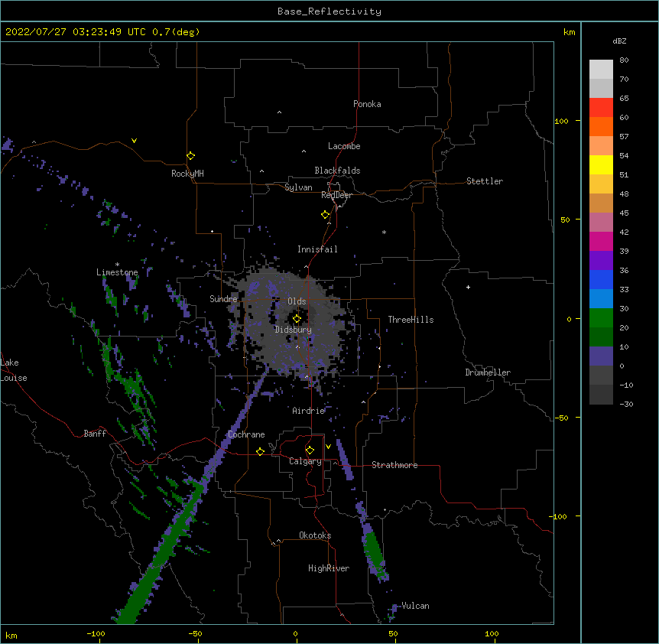Screen dimensions: 659x644
Task: Click the dBZ legend heading
Action: coord(619,41)
